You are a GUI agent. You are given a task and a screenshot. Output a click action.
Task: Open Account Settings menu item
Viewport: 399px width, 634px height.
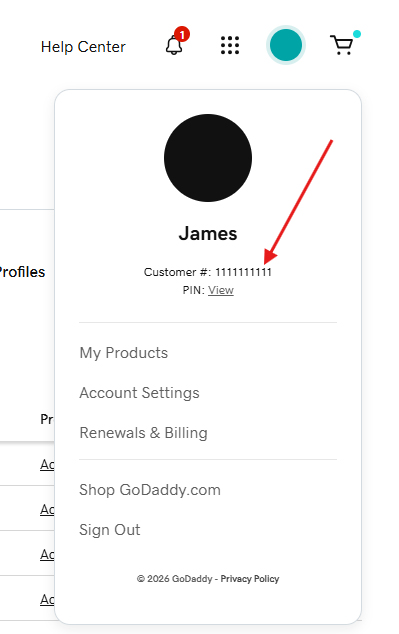point(139,393)
